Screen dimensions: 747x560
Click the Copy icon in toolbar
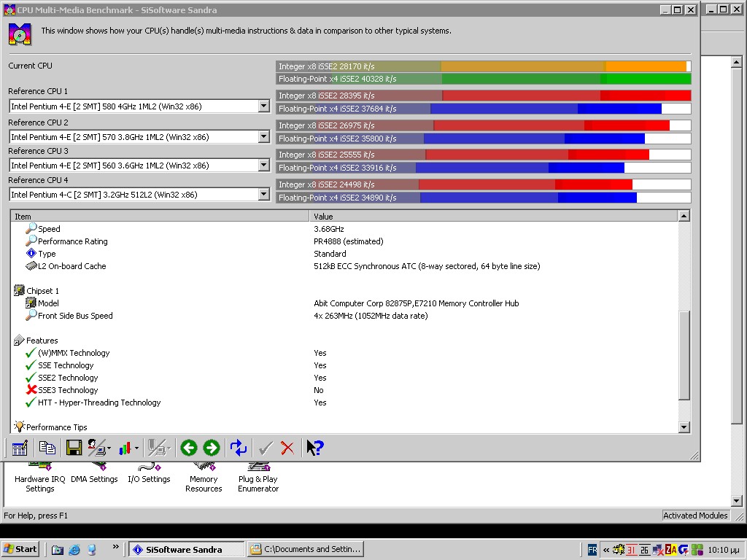[x=47, y=448]
